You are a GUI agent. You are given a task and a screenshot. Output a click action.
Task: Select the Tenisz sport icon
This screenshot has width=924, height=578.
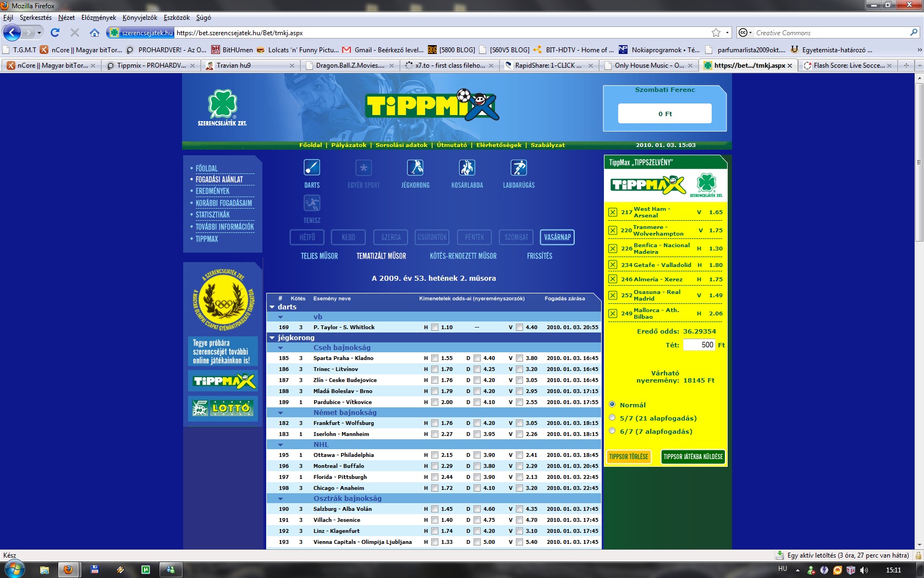pos(312,203)
